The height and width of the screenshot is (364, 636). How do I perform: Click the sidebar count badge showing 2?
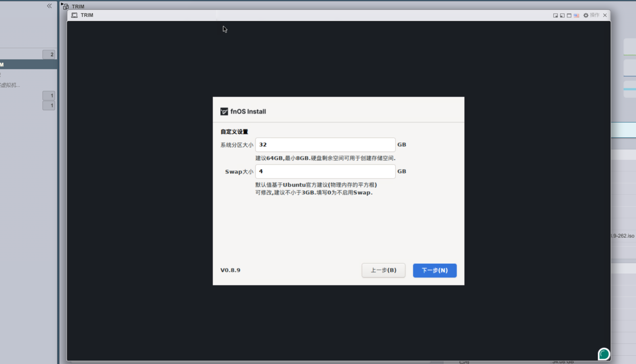click(x=49, y=55)
